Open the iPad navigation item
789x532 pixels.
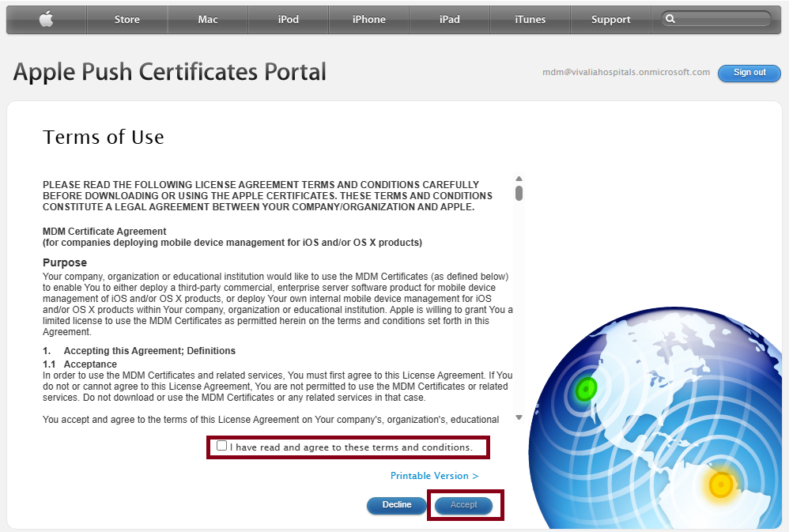point(449,20)
